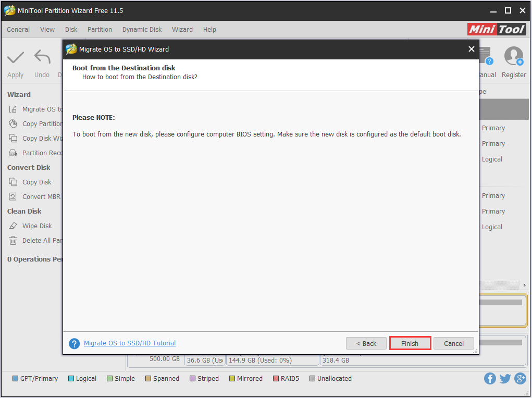This screenshot has width=532, height=398.
Task: Collapse the Wizard section header
Action: tap(19, 95)
